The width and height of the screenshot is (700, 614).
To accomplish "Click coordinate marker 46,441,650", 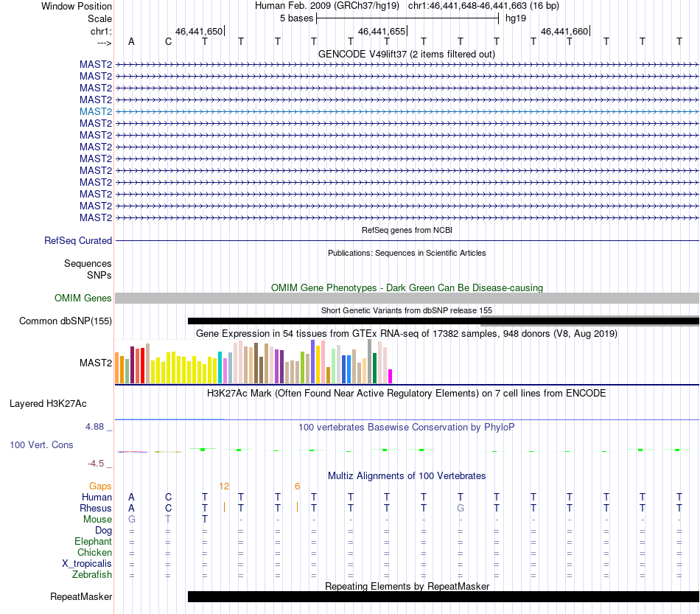I will [x=199, y=31].
